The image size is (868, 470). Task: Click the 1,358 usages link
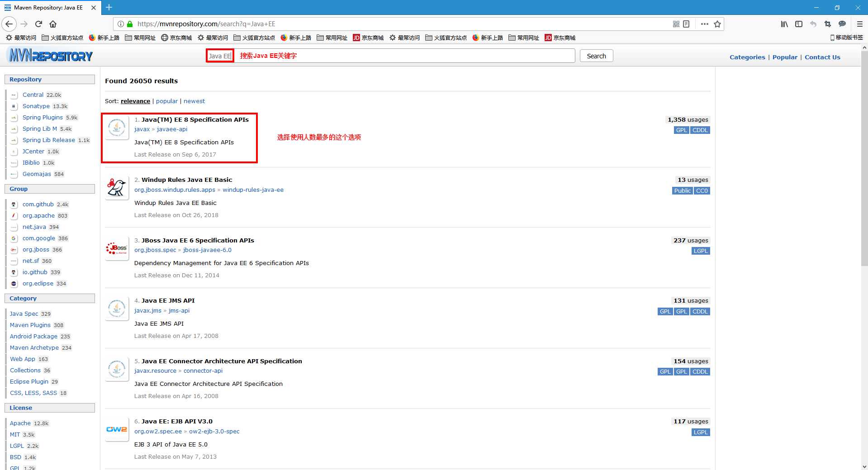pos(688,119)
